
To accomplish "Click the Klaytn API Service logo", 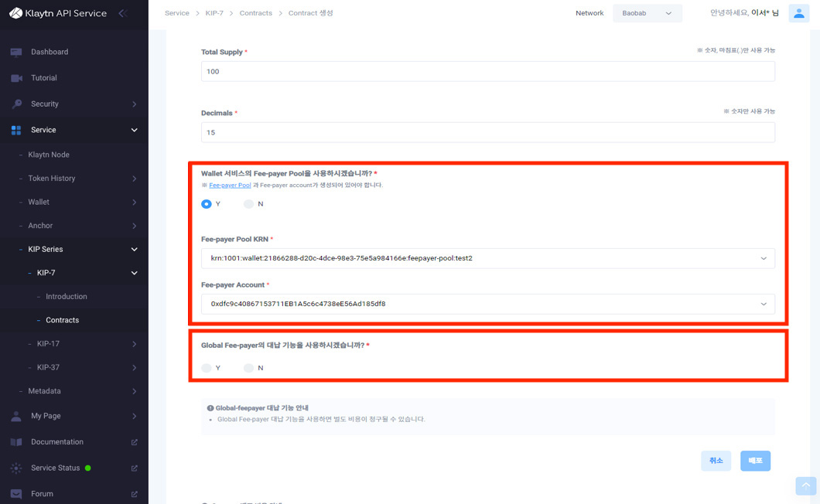I will pos(58,13).
